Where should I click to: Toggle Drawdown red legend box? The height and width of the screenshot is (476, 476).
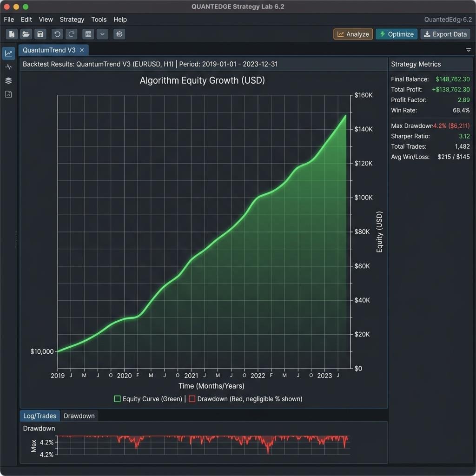[x=192, y=398]
